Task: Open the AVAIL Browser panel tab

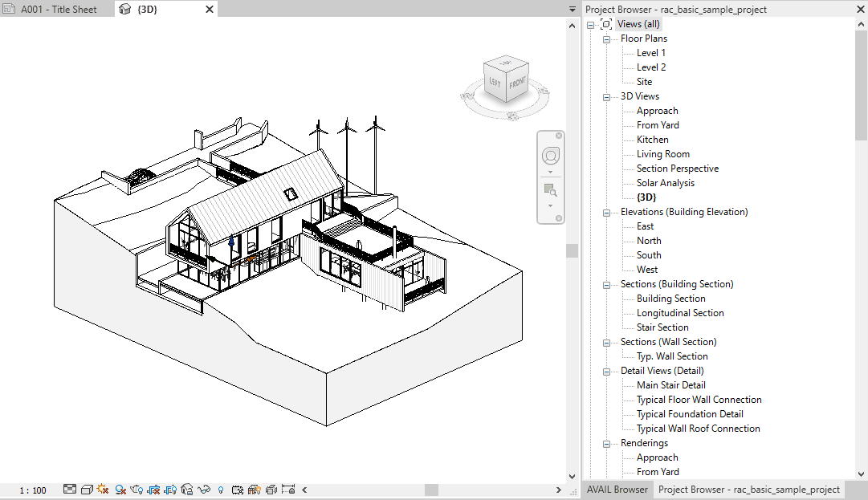Action: 617,489
